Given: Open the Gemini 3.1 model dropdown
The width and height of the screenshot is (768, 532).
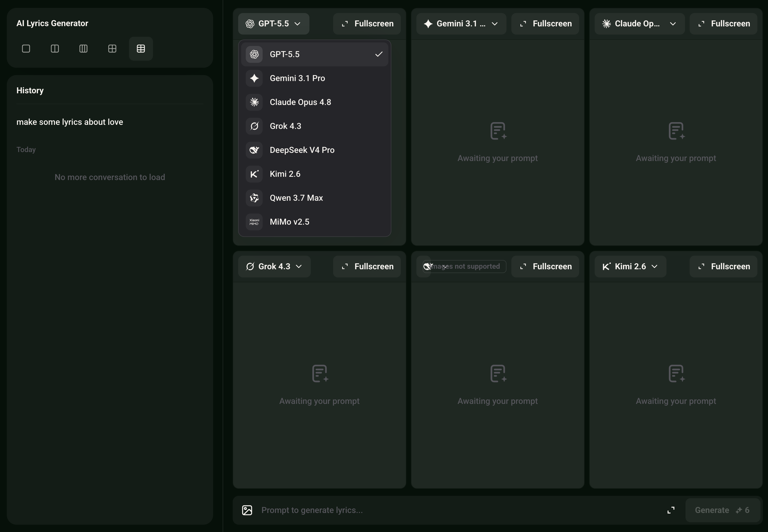Looking at the screenshot, I should [x=461, y=24].
